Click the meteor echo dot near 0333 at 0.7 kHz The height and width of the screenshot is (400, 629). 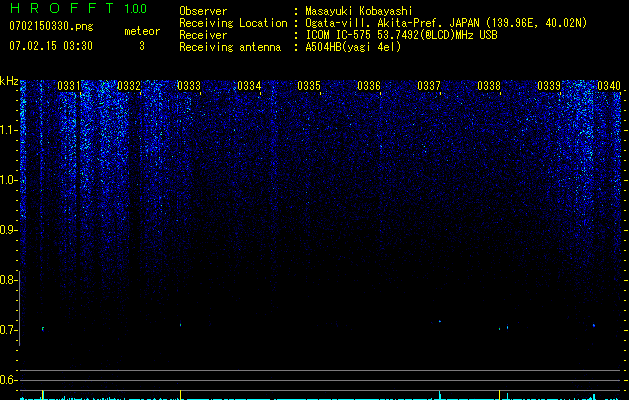coord(181,325)
